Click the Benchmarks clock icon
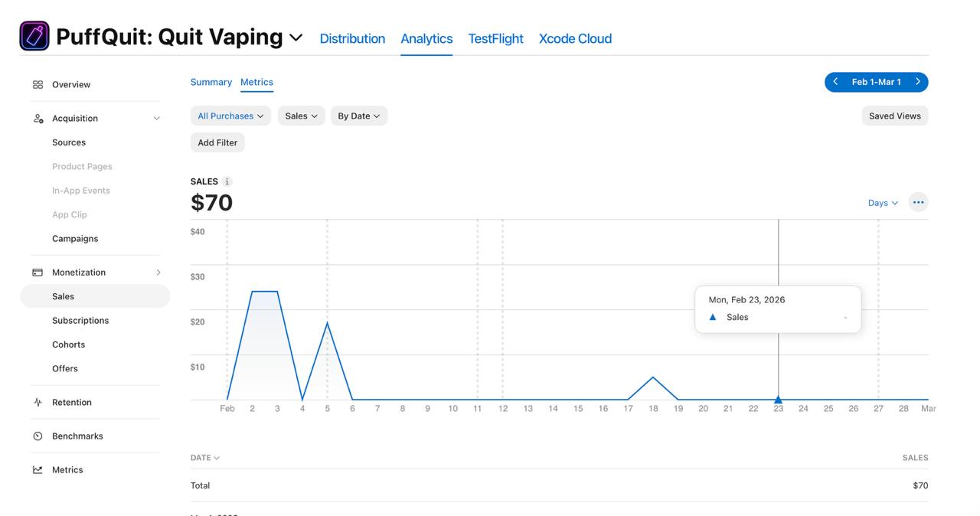 click(38, 436)
